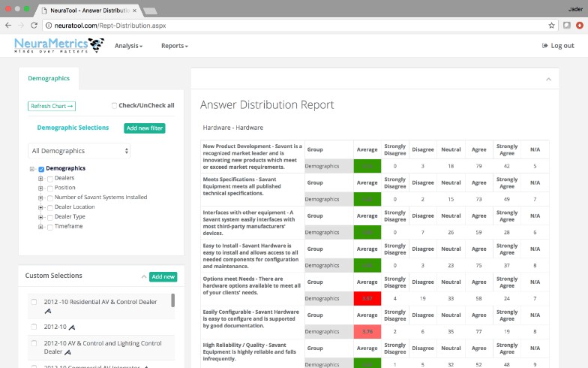Click Demographics label in tree

pos(66,168)
